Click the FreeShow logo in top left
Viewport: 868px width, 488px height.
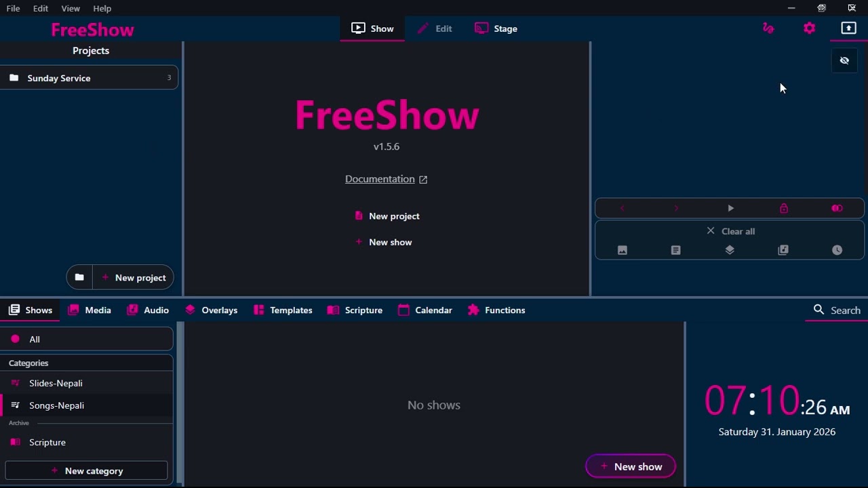point(92,30)
